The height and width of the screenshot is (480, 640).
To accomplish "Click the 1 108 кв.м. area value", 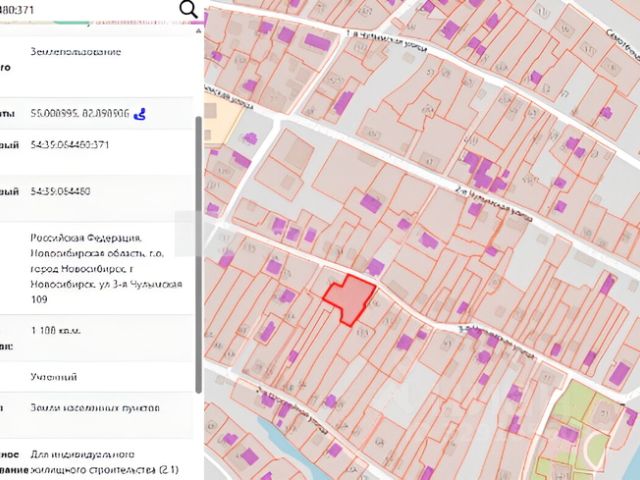I will (x=56, y=330).
